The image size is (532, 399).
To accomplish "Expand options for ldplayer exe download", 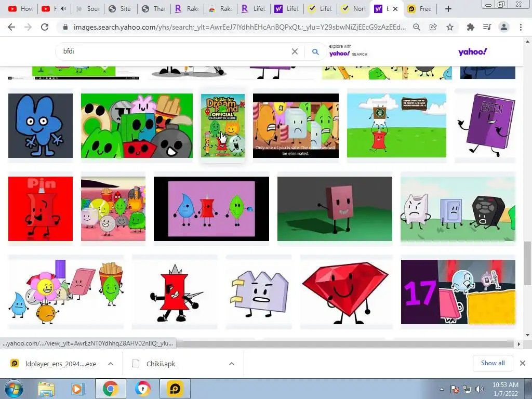I will click(111, 364).
